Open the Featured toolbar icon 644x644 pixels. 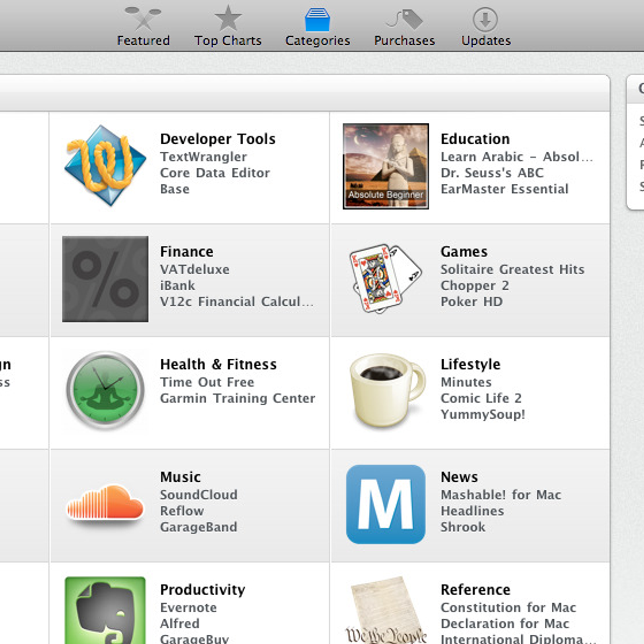pyautogui.click(x=143, y=18)
